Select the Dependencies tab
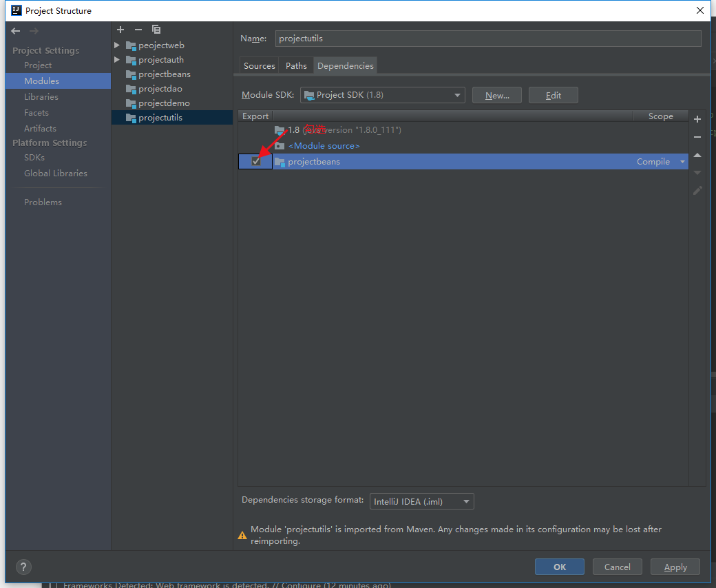The height and width of the screenshot is (588, 716). click(x=345, y=65)
